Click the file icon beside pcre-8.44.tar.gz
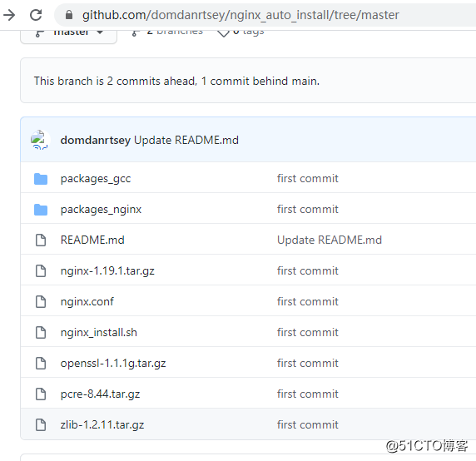The image size is (476, 461). click(x=41, y=394)
